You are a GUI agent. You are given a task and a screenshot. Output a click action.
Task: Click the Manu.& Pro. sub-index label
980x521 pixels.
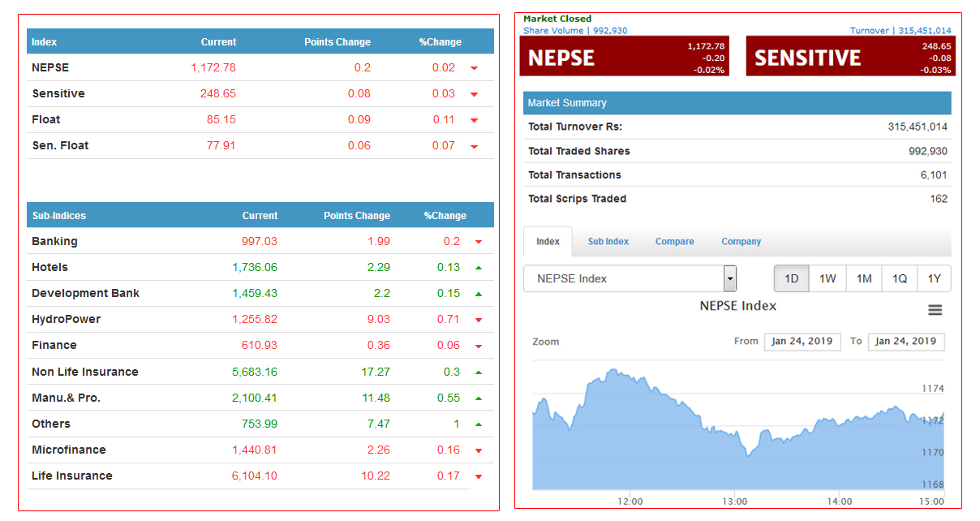(x=67, y=398)
